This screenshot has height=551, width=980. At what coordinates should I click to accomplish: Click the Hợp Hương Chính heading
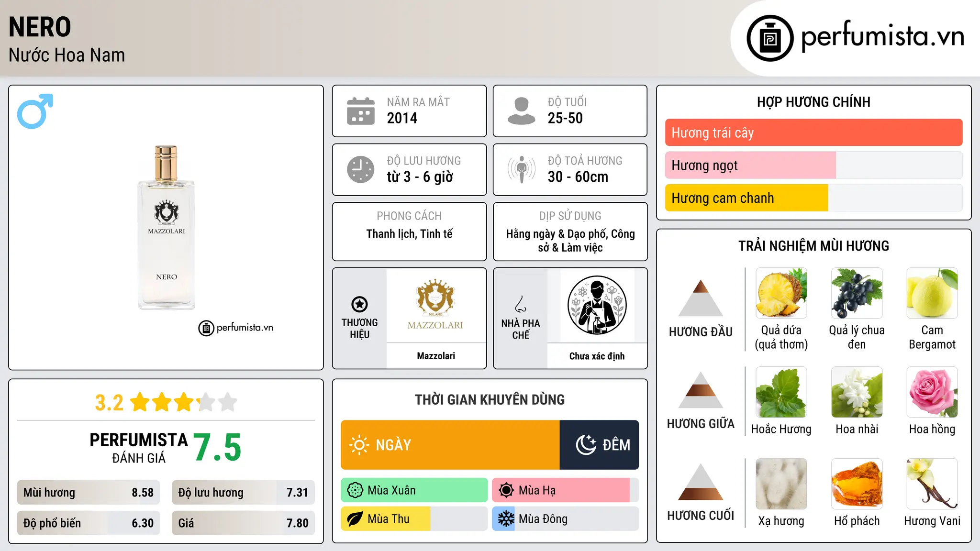tap(813, 102)
